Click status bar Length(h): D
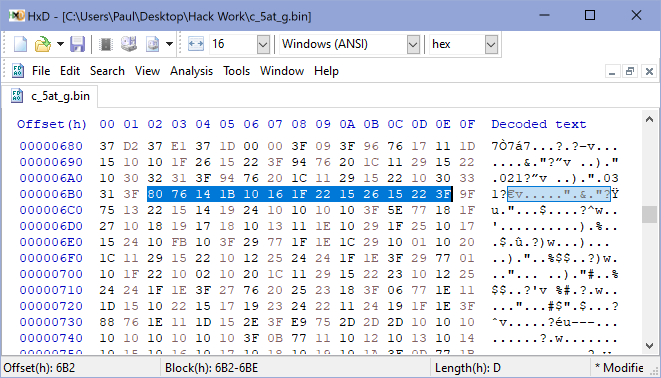Image resolution: width=661 pixels, height=378 pixels. pyautogui.click(x=468, y=368)
